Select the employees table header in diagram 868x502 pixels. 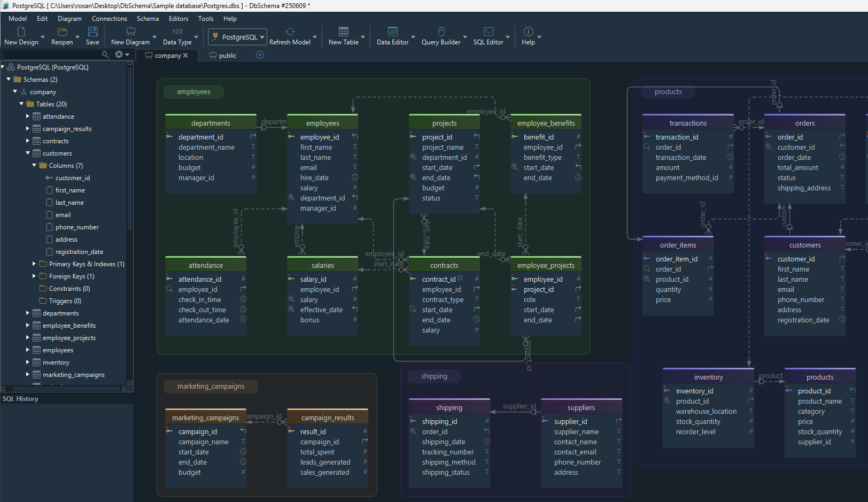coord(322,123)
